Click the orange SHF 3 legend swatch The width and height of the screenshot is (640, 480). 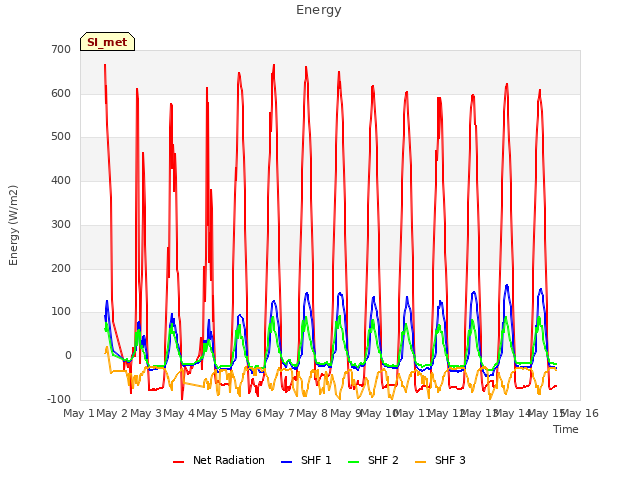[420, 462]
